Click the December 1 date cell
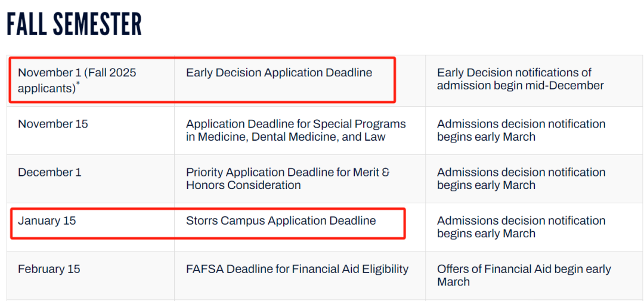Image resolution: width=644 pixels, height=301 pixels. click(91, 179)
